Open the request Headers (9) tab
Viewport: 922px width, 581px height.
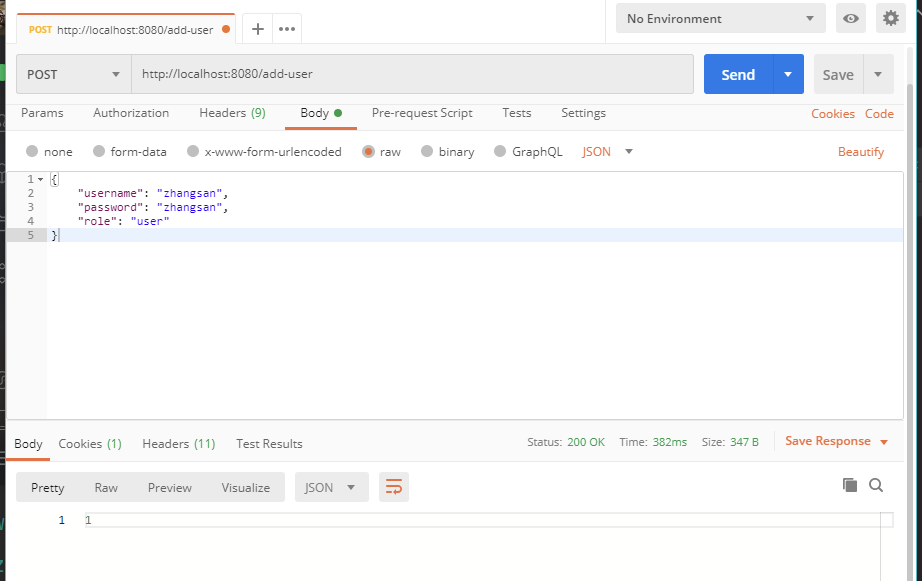click(232, 113)
